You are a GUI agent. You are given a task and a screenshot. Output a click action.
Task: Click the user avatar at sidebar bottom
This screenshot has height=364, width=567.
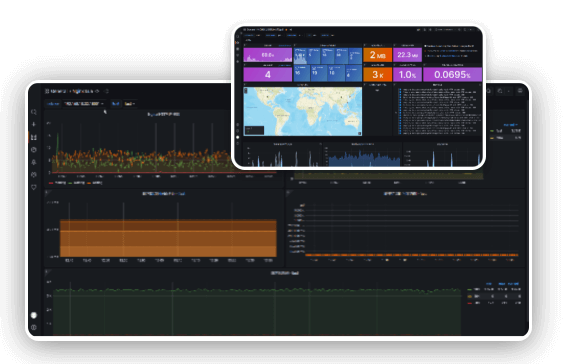(x=34, y=315)
